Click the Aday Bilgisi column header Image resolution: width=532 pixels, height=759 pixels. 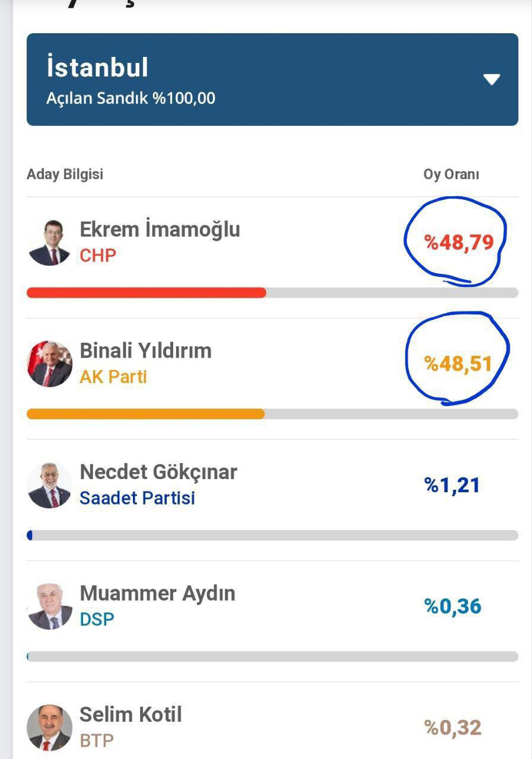65,174
